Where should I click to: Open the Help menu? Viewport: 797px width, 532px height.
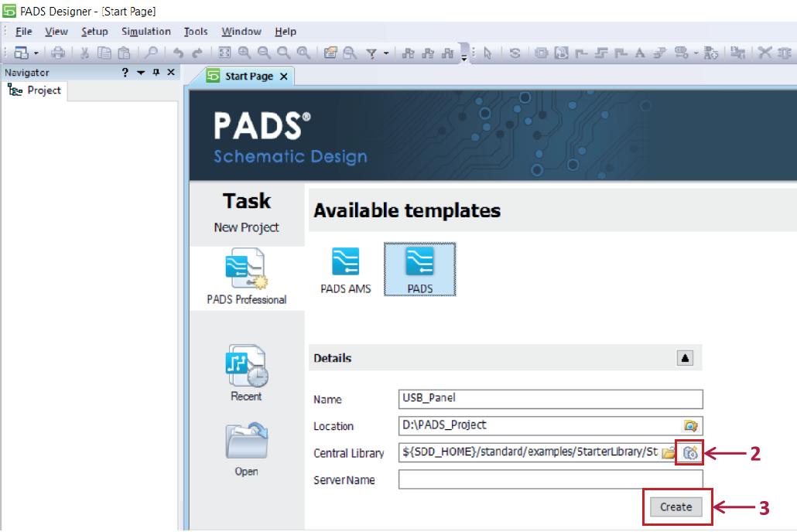[286, 32]
